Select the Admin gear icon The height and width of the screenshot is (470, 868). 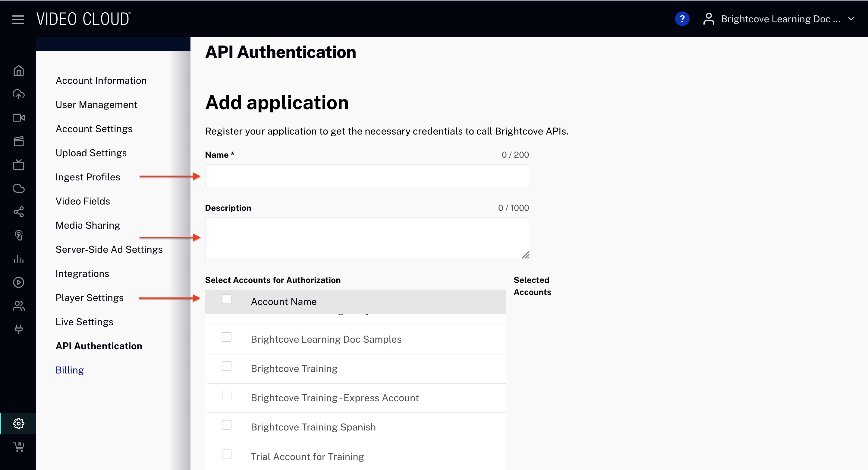click(18, 424)
